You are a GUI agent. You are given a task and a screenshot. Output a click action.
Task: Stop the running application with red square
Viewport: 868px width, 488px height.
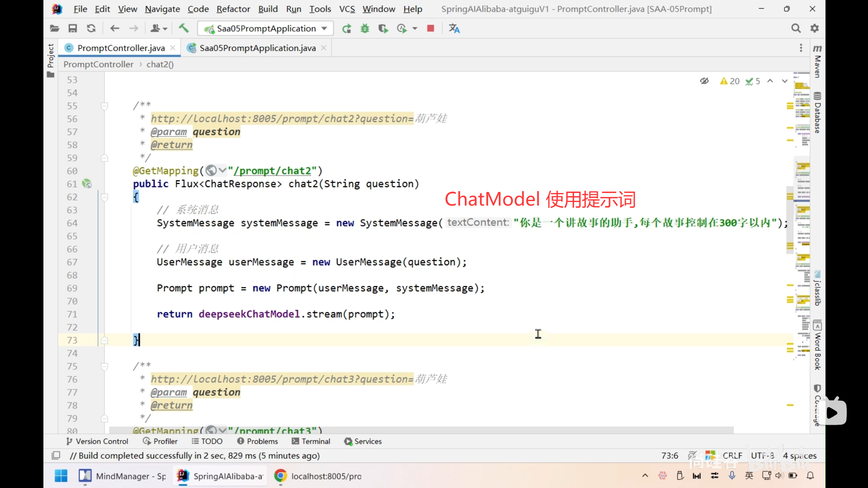pos(430,28)
